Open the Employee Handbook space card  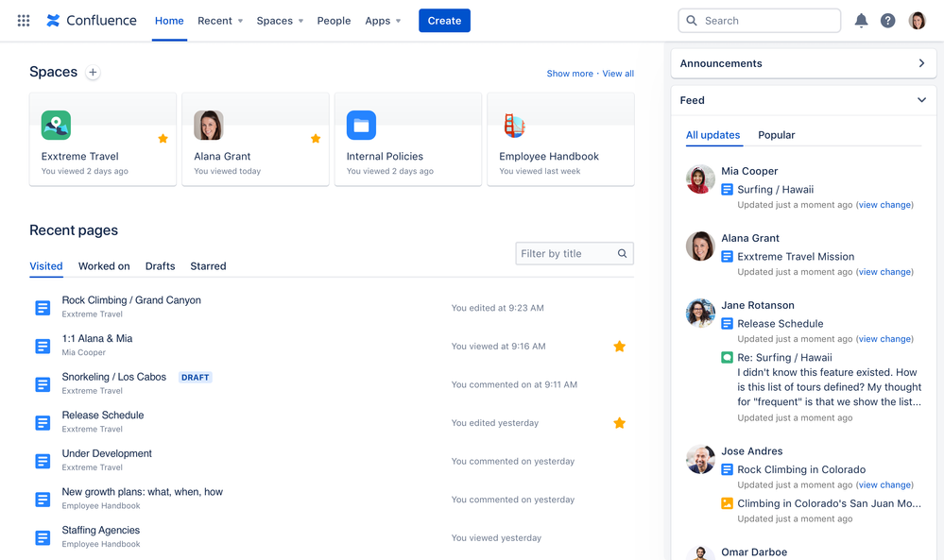click(560, 139)
